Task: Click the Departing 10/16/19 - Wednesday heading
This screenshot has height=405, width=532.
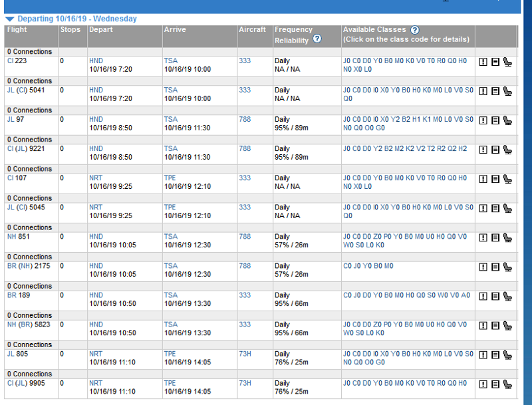Action: click(77, 19)
